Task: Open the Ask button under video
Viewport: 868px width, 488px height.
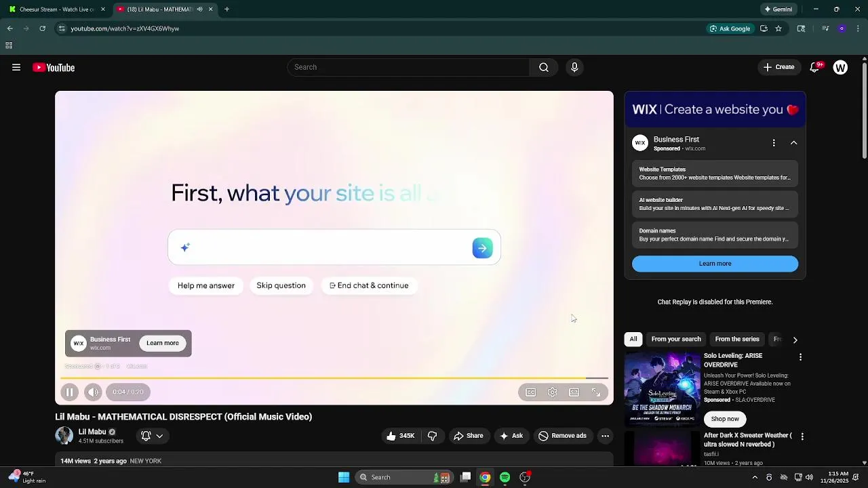Action: point(511,436)
